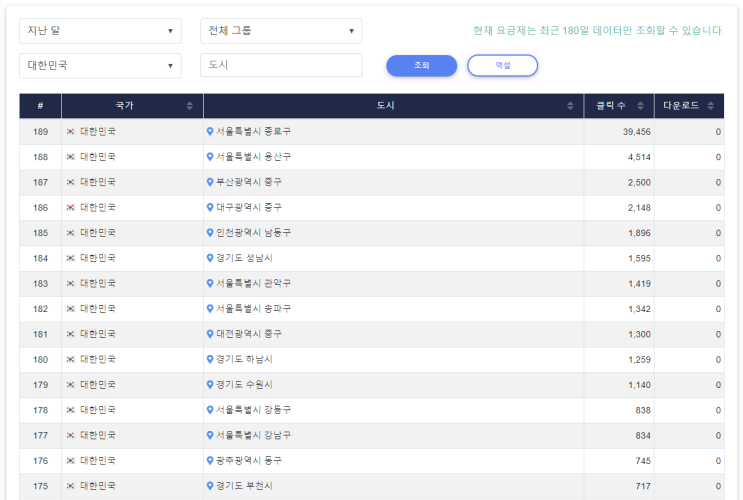
Task: Click map pin for 인천광역시 남동구
Action: pos(210,233)
